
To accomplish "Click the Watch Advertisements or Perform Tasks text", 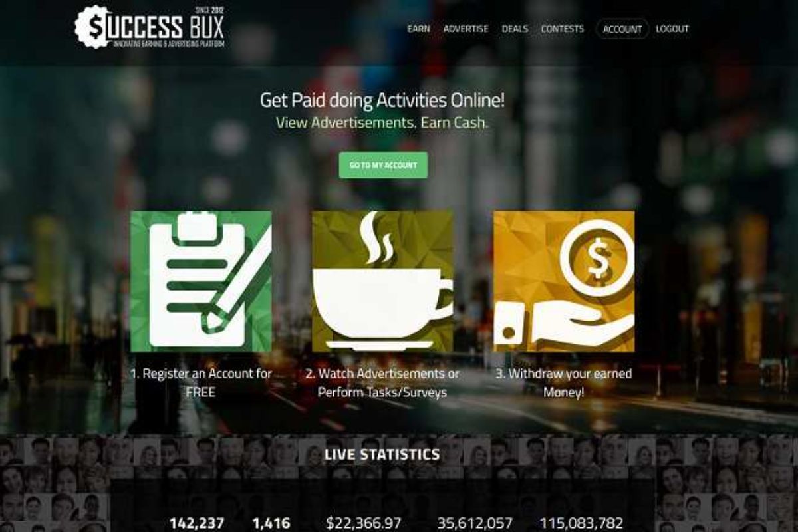I will point(382,383).
